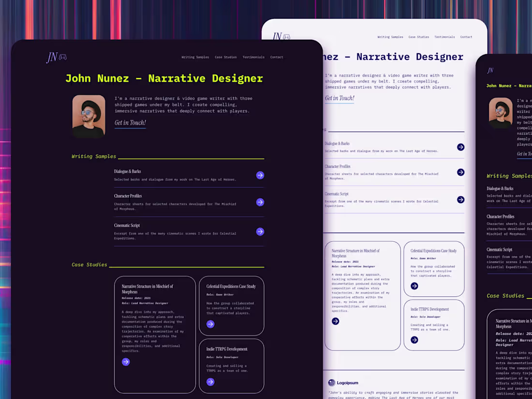This screenshot has height=399, width=532.
Task: Open Cinematic Script via its arrow icon
Action: [x=260, y=232]
